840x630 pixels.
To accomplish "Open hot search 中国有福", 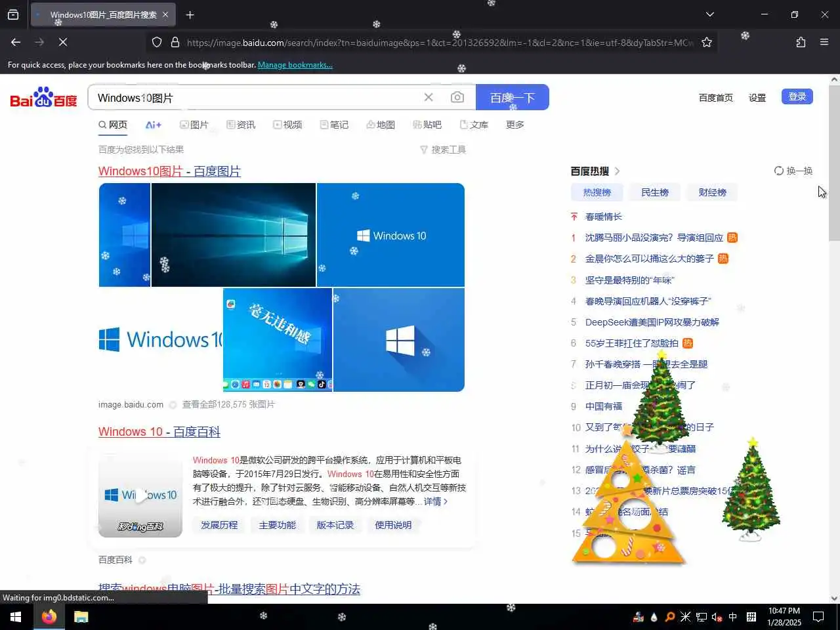I will click(x=603, y=406).
